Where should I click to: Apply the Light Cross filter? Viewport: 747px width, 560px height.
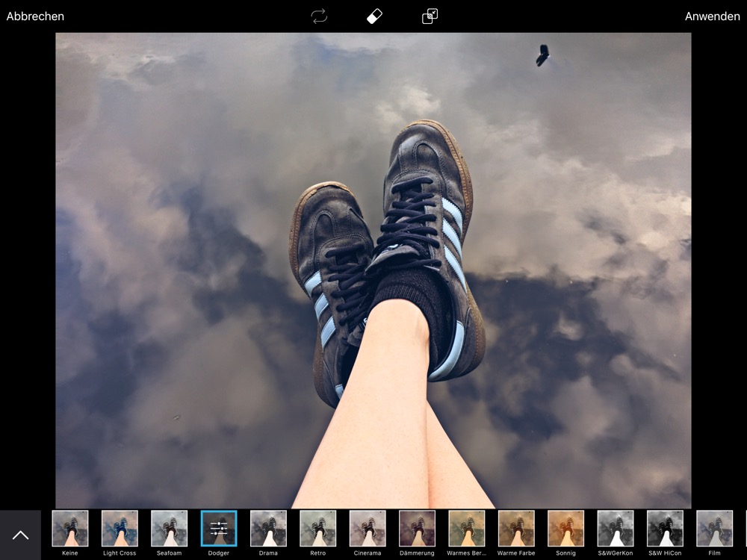point(120,529)
